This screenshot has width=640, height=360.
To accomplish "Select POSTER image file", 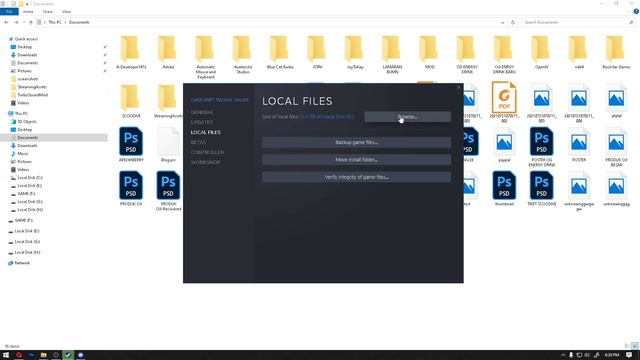I will tap(579, 145).
